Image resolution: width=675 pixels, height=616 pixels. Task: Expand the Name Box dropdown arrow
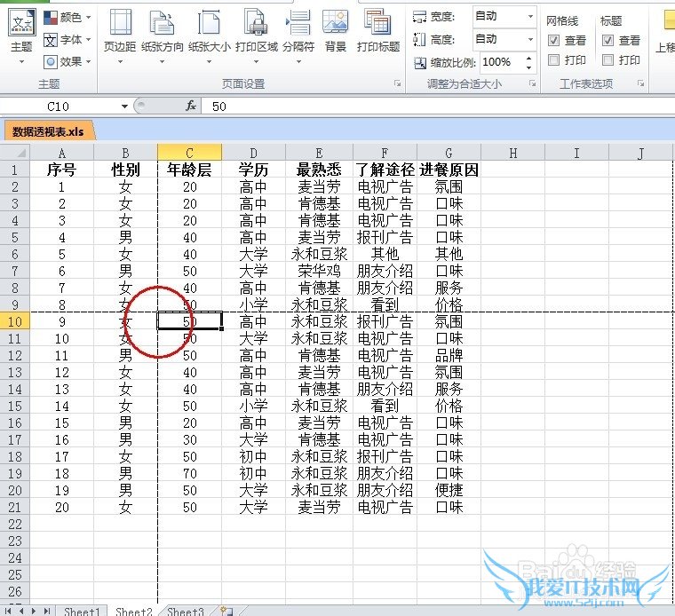pyautogui.click(x=124, y=107)
